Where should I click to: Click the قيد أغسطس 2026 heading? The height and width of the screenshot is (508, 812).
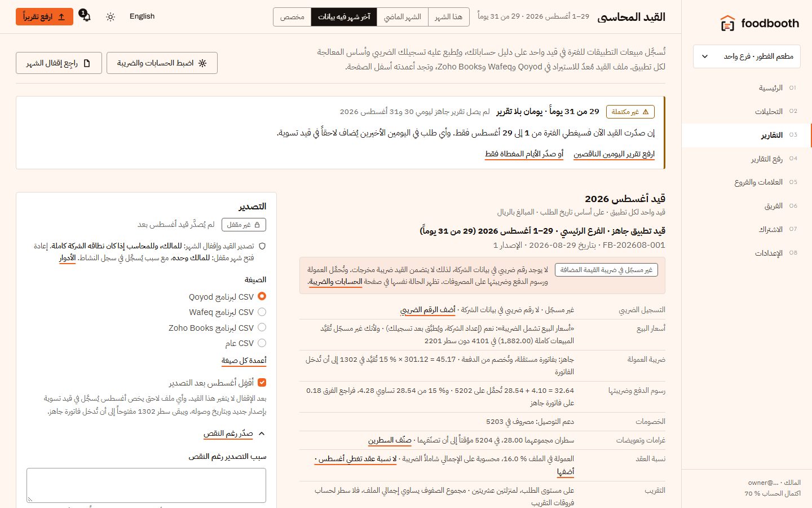[625, 199]
